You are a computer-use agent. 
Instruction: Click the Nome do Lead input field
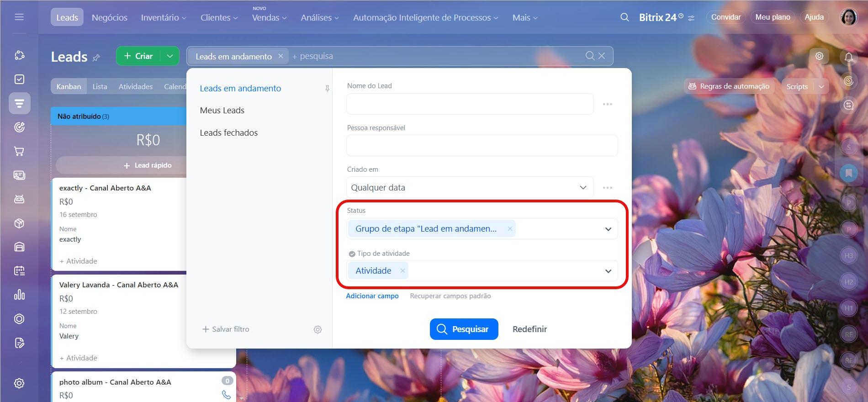pos(470,104)
